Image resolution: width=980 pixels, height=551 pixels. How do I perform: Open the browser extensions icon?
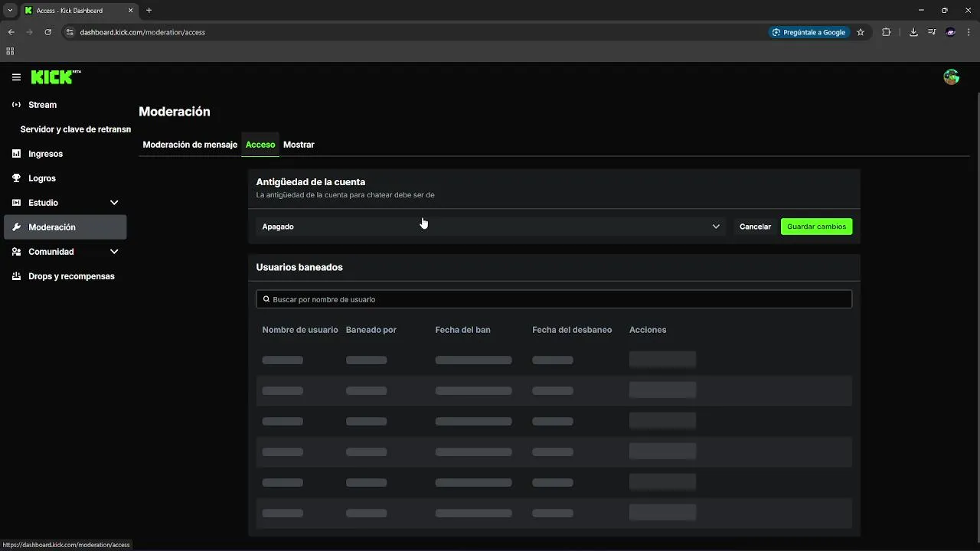pos(887,32)
